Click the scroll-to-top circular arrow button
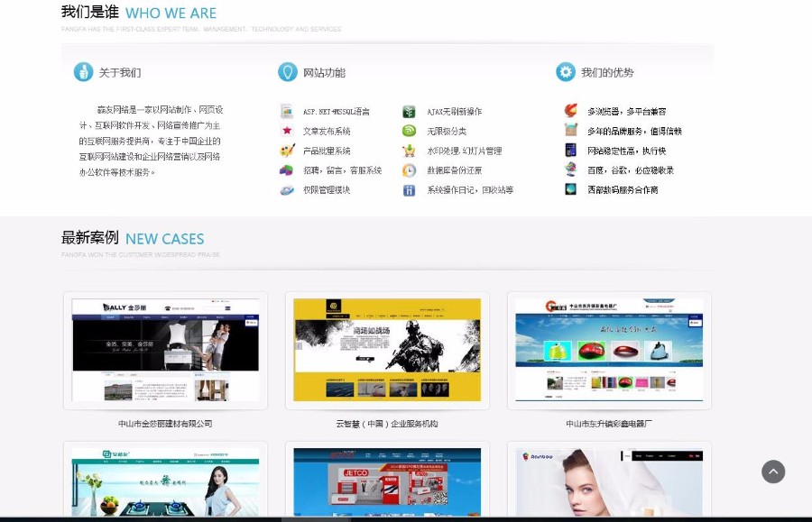 [x=773, y=472]
